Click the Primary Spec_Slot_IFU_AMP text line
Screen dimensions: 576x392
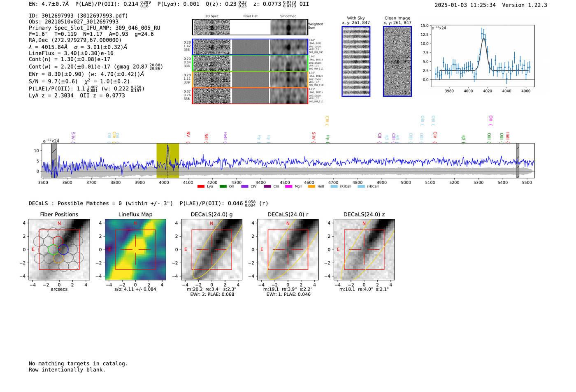95,28
